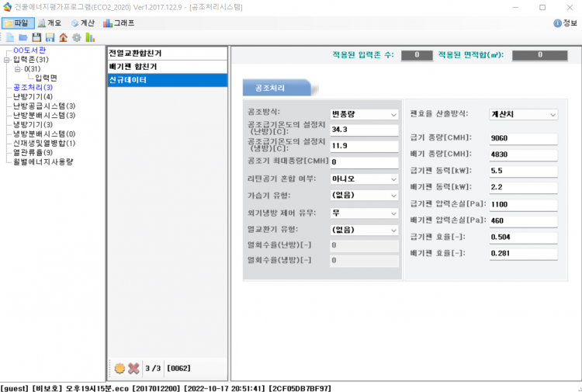Open the 정보 info button

565,23
